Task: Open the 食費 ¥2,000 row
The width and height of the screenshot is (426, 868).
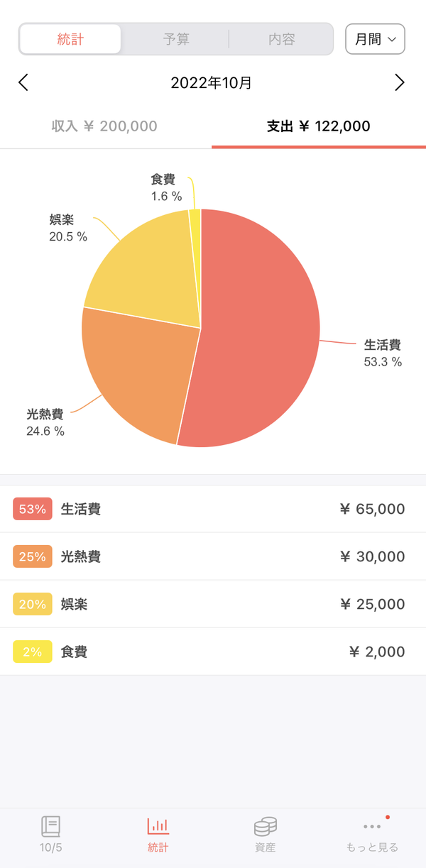Action: point(213,652)
